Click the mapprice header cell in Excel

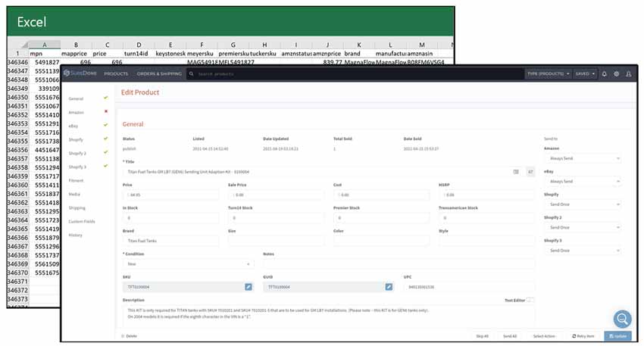[x=76, y=53]
